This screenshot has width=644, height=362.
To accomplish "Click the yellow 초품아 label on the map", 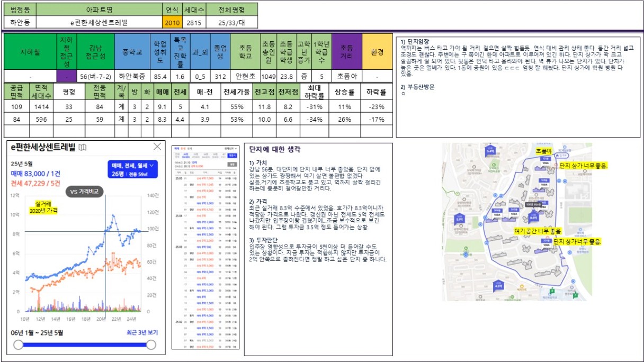I will coord(544,151).
